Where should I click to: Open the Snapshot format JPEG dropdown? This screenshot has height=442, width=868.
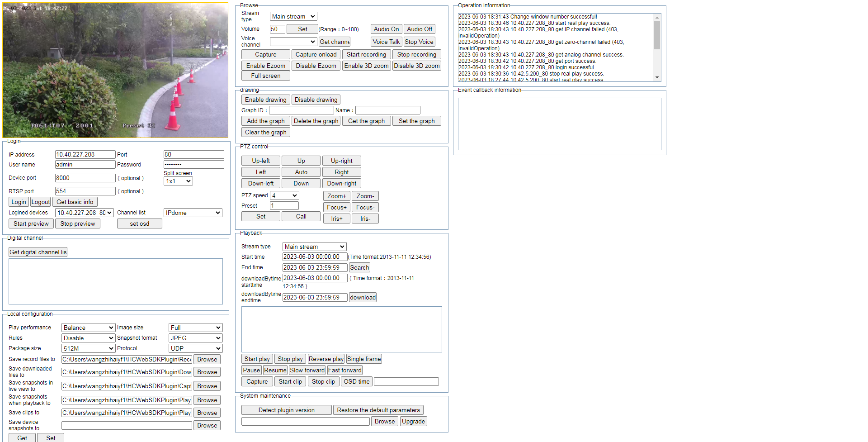[195, 338]
